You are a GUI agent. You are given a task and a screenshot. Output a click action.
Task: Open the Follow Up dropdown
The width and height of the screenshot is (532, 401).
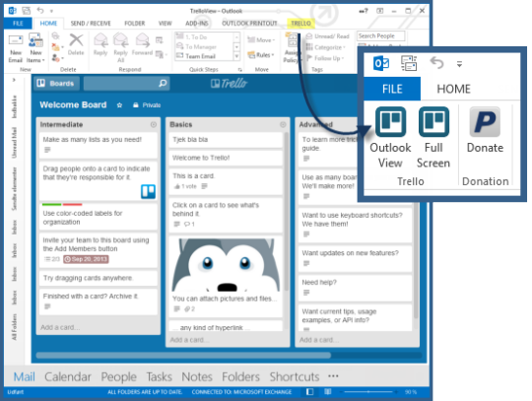click(325, 58)
